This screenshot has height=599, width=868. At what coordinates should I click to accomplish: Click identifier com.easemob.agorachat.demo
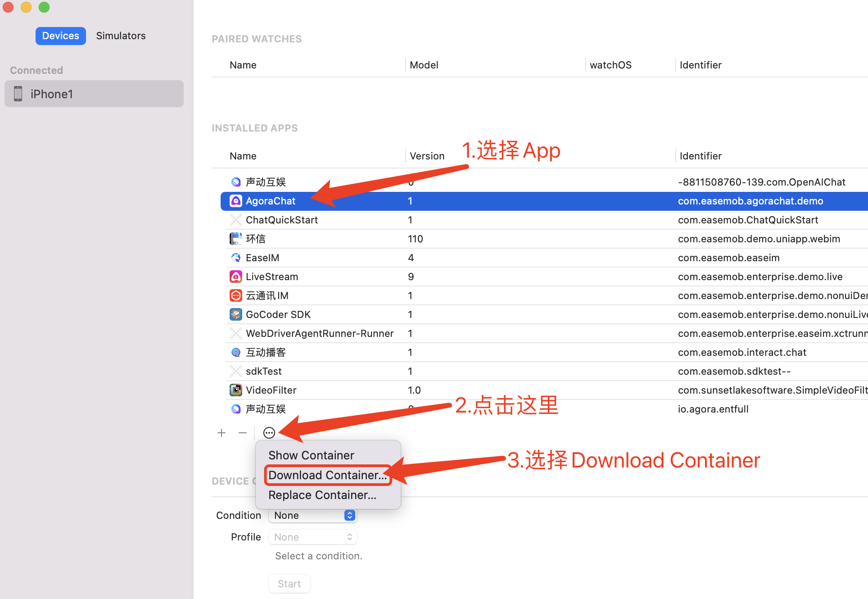click(x=750, y=201)
